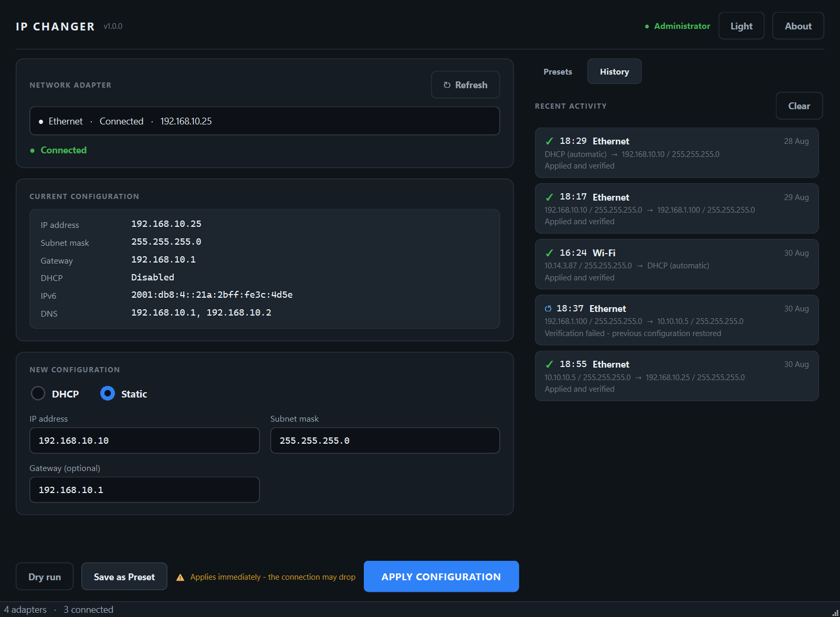Viewport: 840px width, 617px height.
Task: Click the '28 Aug' date label
Action: click(796, 141)
